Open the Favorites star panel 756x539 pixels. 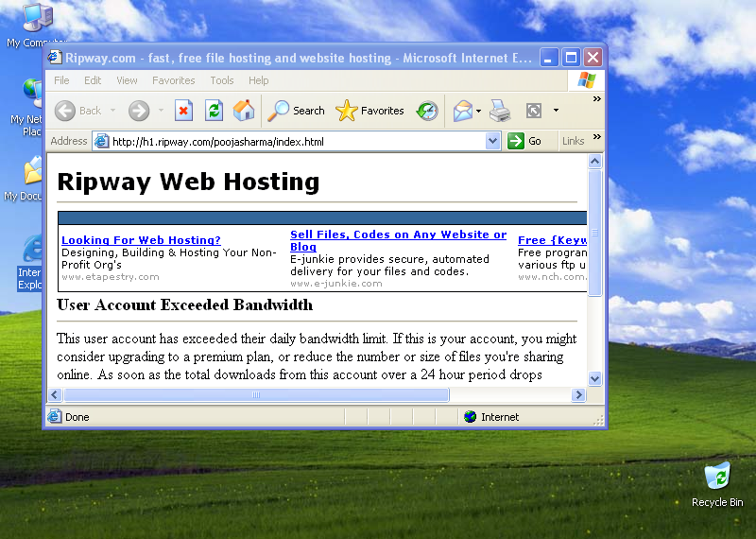pyautogui.click(x=369, y=111)
